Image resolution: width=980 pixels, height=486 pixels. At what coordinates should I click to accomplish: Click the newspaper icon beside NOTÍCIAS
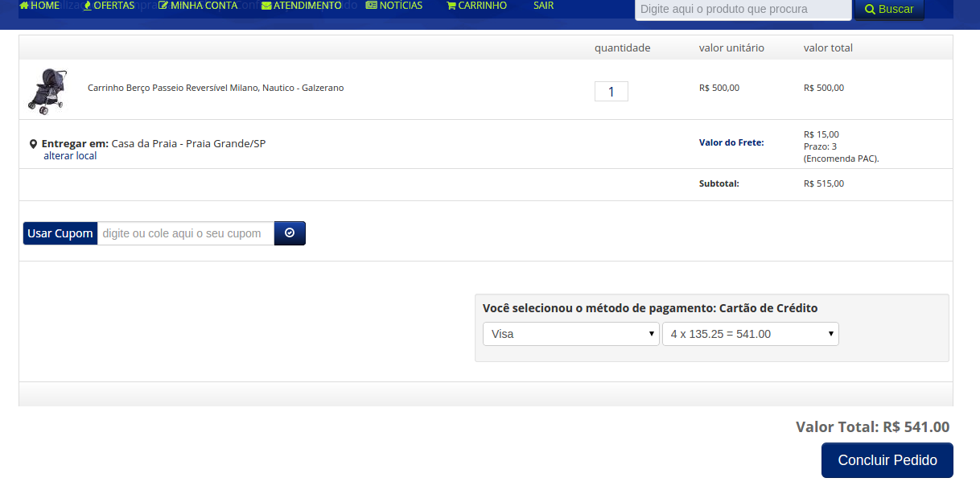click(x=371, y=5)
